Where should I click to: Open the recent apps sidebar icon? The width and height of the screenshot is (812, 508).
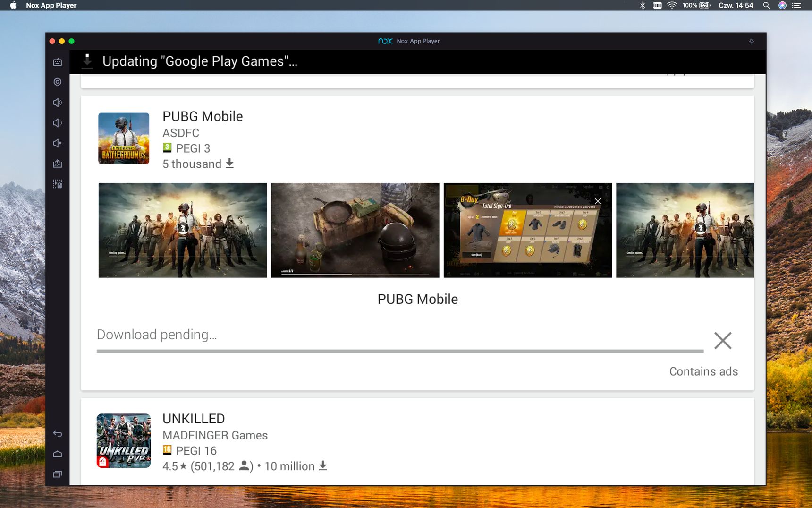[x=58, y=474]
